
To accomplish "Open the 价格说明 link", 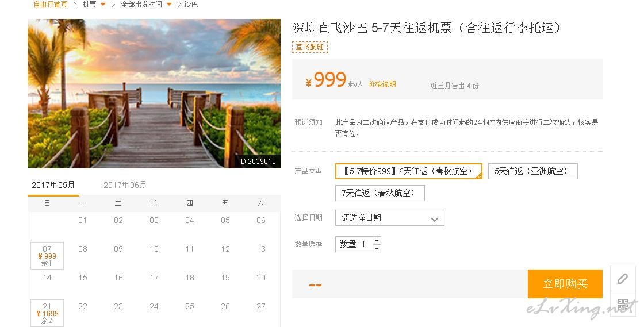I will pos(382,84).
